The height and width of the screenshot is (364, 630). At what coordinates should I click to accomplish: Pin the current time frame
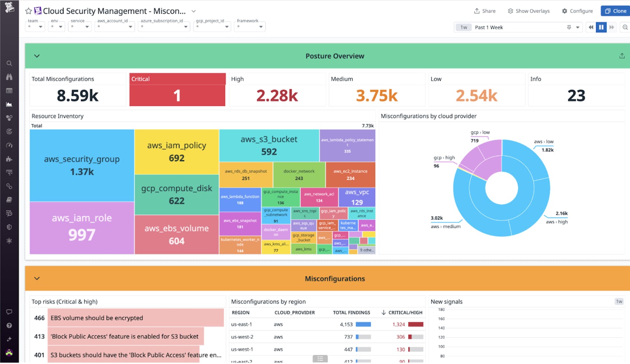[569, 27]
